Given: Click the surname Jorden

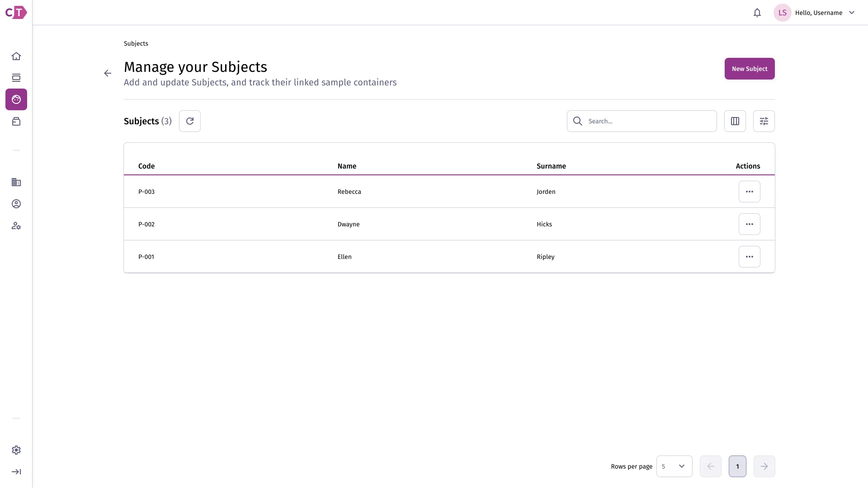Looking at the screenshot, I should pos(546,192).
